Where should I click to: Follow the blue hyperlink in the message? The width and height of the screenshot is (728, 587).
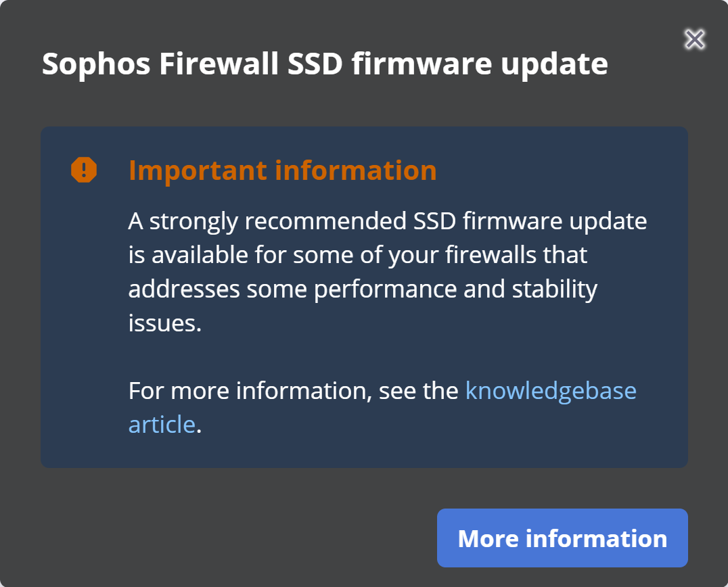[x=549, y=390]
